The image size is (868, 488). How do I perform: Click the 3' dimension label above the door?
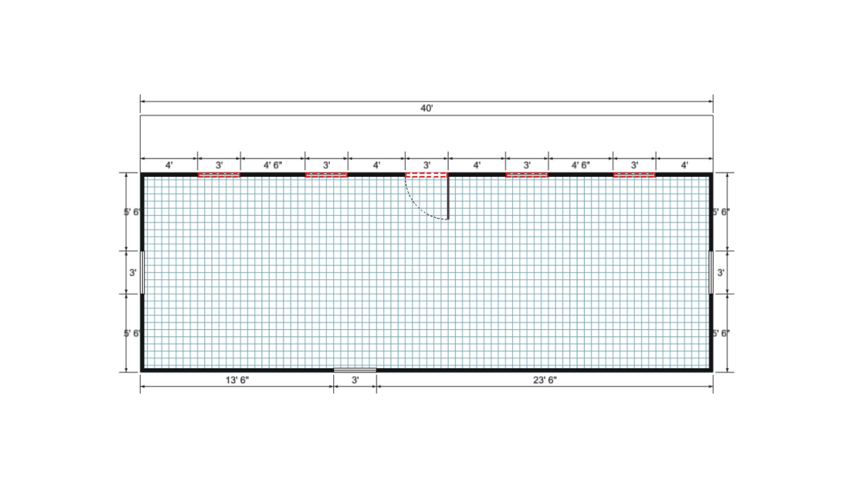click(x=427, y=165)
